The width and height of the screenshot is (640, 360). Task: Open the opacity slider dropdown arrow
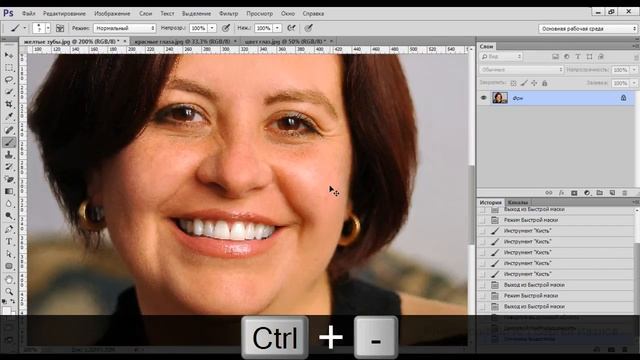click(x=212, y=28)
